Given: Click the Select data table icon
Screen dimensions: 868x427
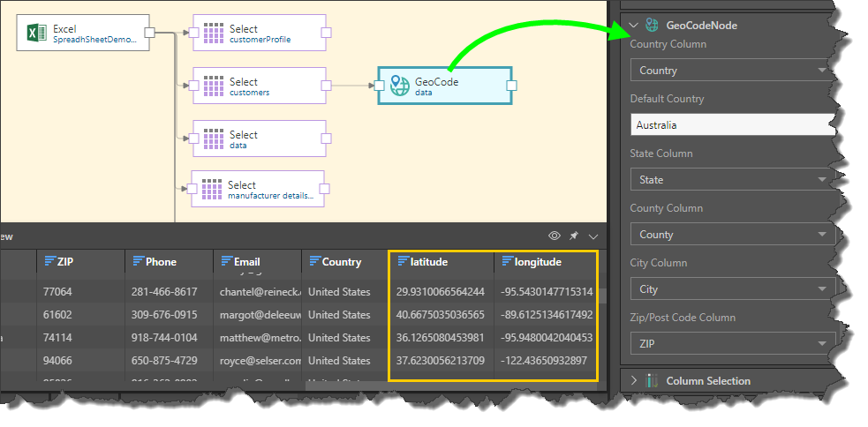Looking at the screenshot, I should (214, 139).
